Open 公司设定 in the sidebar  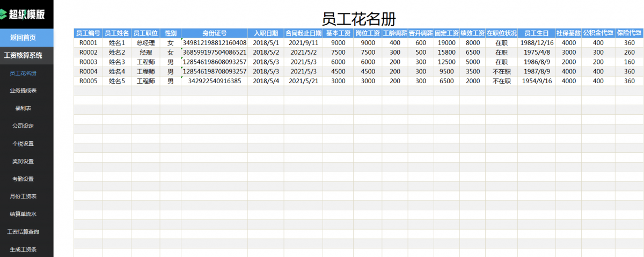point(23,126)
